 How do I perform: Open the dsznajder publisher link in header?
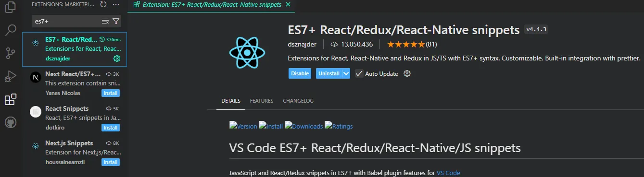click(x=302, y=44)
